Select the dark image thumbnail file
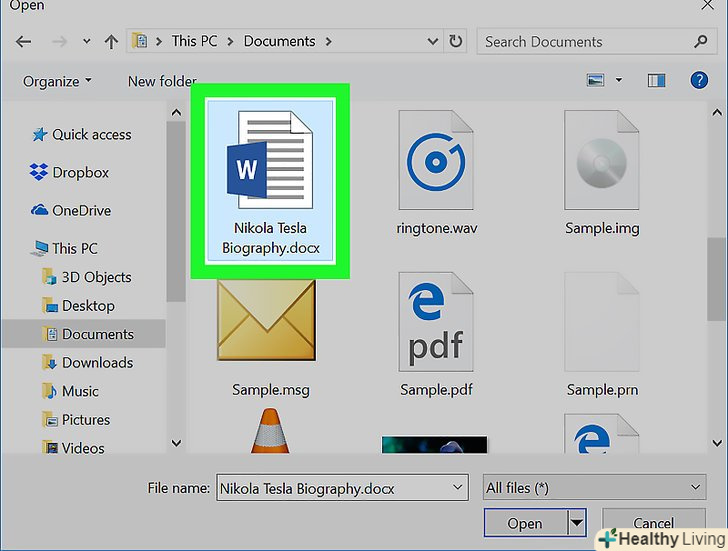 pyautogui.click(x=435, y=444)
